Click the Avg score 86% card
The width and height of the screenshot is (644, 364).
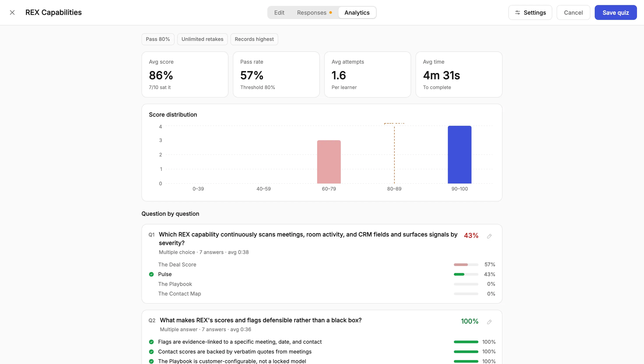tap(185, 75)
